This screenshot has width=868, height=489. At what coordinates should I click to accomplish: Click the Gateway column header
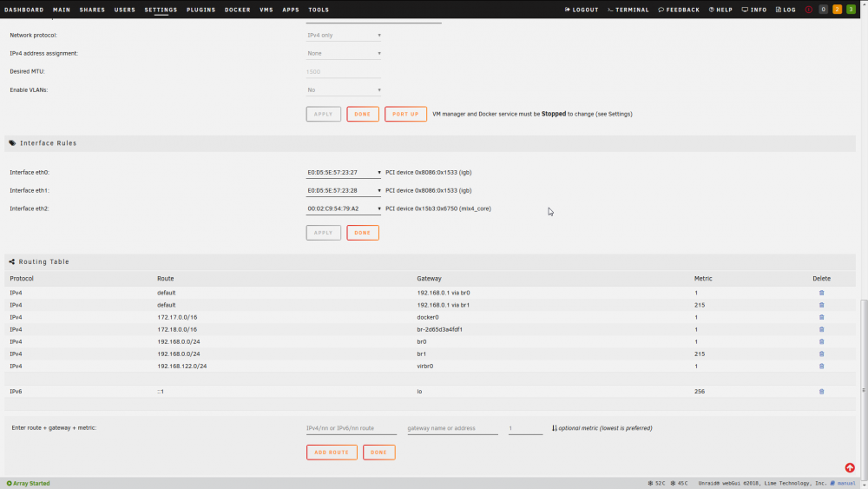(429, 278)
